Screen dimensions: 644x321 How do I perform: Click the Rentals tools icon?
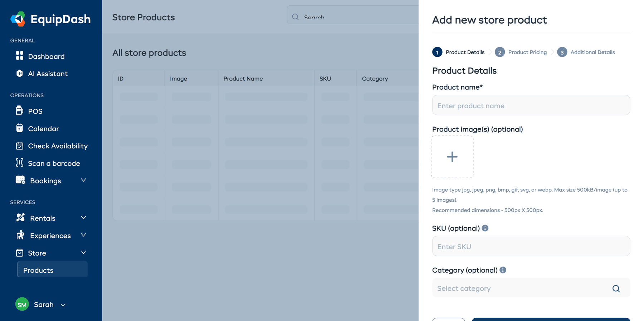[20, 217]
